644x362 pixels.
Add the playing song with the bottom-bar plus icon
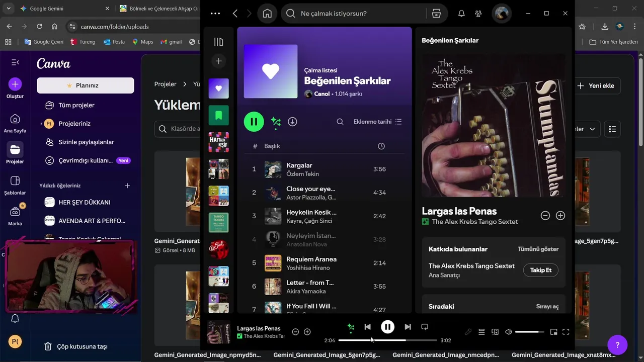[307, 332]
